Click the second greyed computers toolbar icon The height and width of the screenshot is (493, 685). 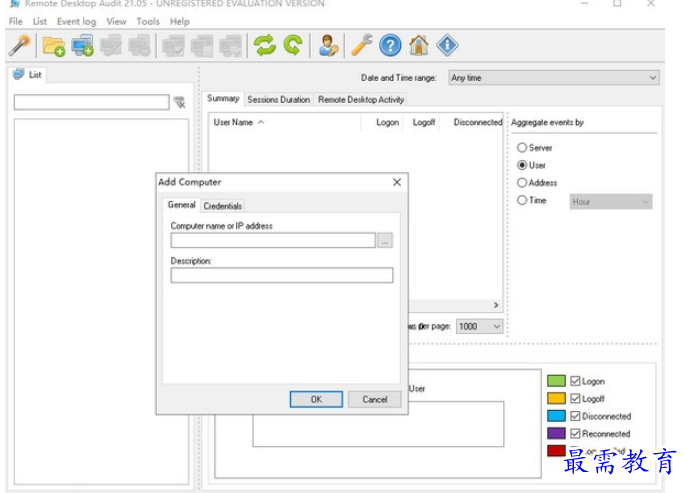[202, 45]
